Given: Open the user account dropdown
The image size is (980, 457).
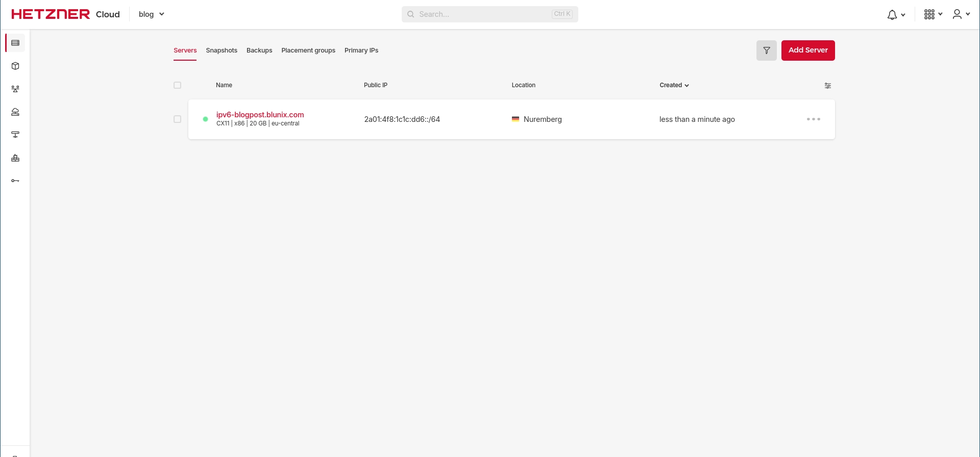Looking at the screenshot, I should coord(961,14).
